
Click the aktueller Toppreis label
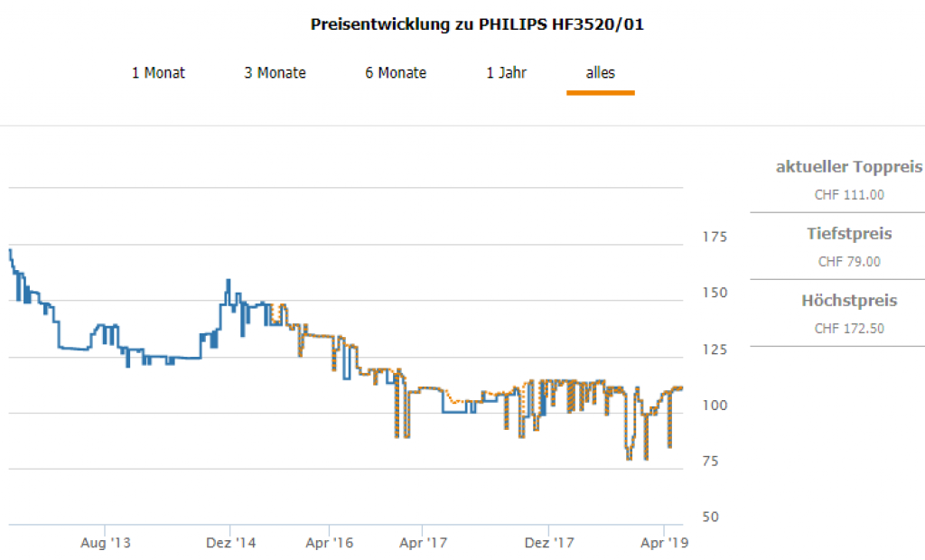pyautogui.click(x=849, y=167)
